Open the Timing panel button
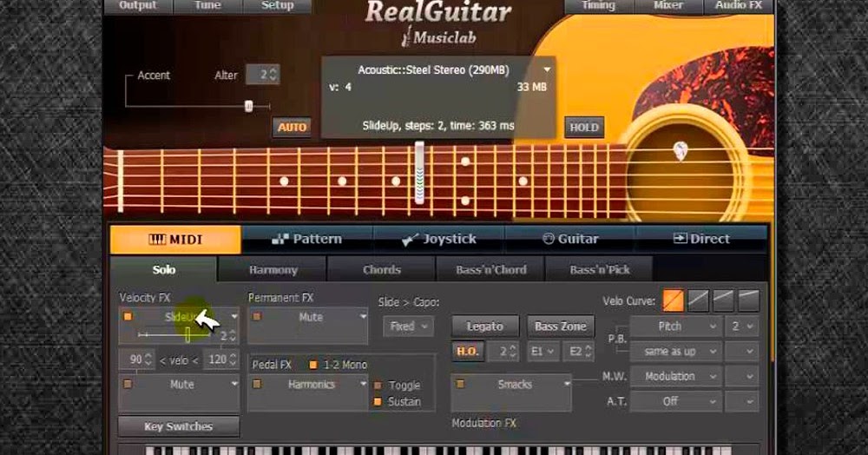The width and height of the screenshot is (868, 455). (598, 5)
